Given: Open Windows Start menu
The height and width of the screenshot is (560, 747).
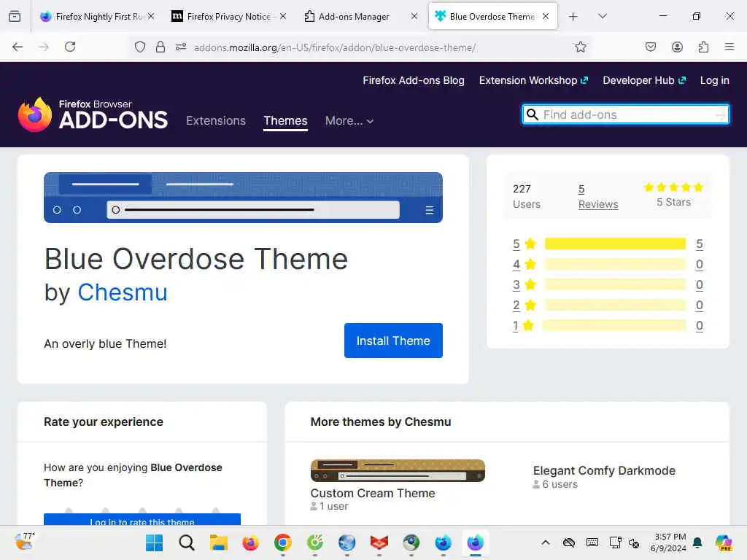Looking at the screenshot, I should coord(154,542).
